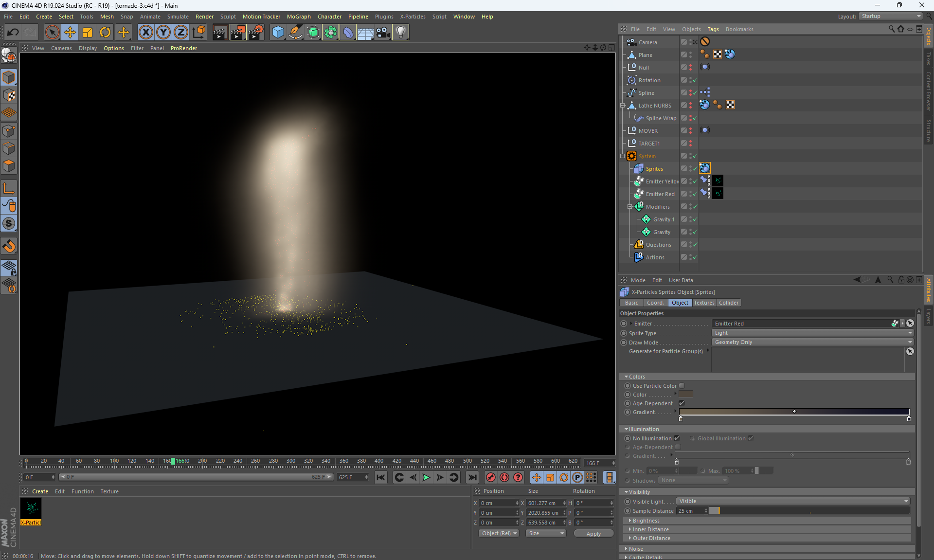934x560 pixels.
Task: Click the Color swatch in Colors section
Action: (685, 395)
